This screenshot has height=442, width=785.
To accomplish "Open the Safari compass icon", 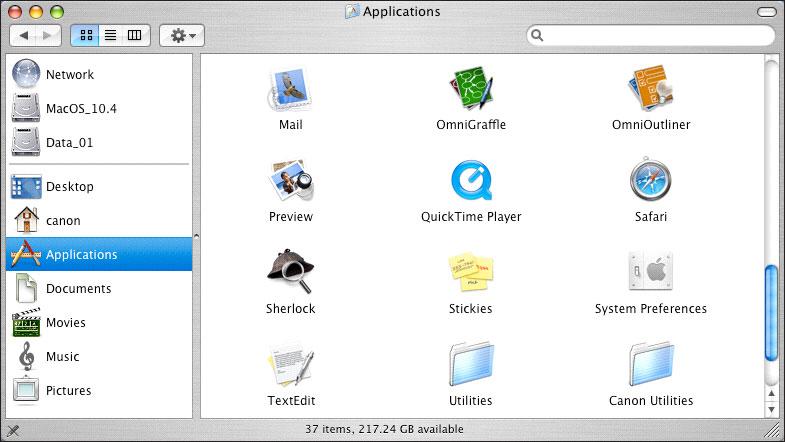I will coord(651,180).
